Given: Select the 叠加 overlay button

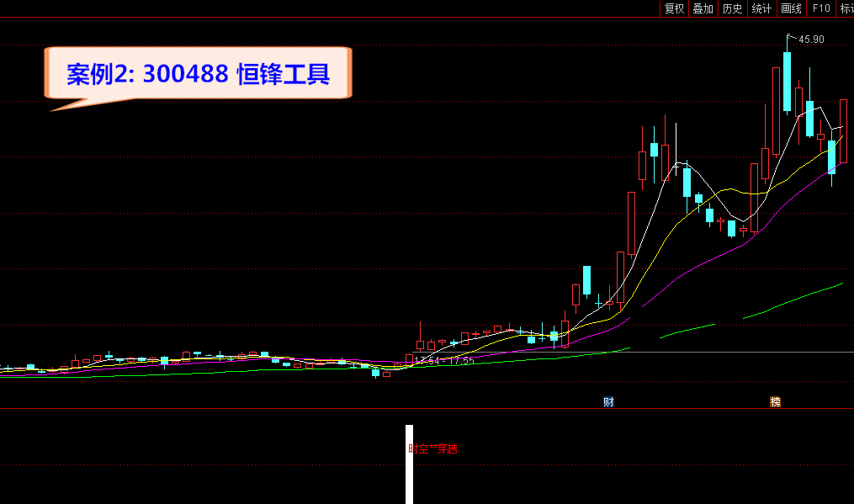Looking at the screenshot, I should coord(703,8).
